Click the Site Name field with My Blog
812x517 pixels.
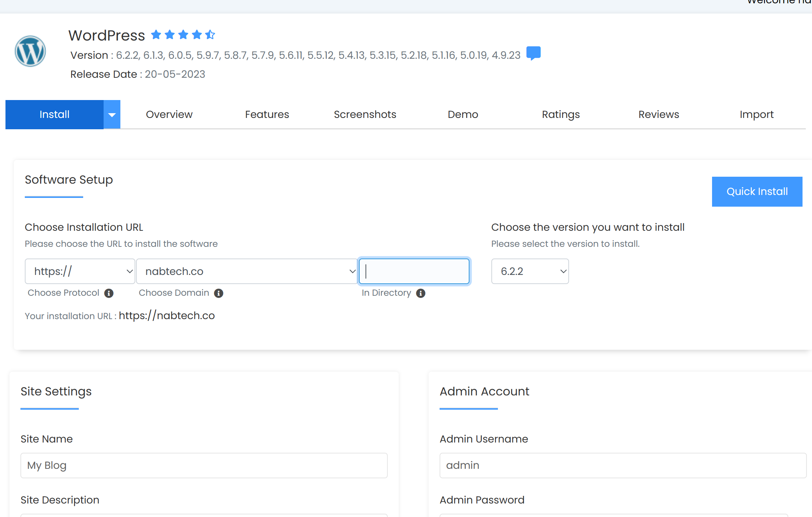204,466
